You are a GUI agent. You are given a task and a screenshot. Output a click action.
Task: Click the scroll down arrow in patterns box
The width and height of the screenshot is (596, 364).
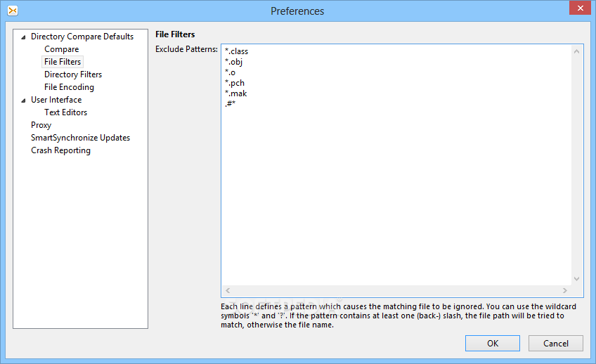[x=576, y=279]
